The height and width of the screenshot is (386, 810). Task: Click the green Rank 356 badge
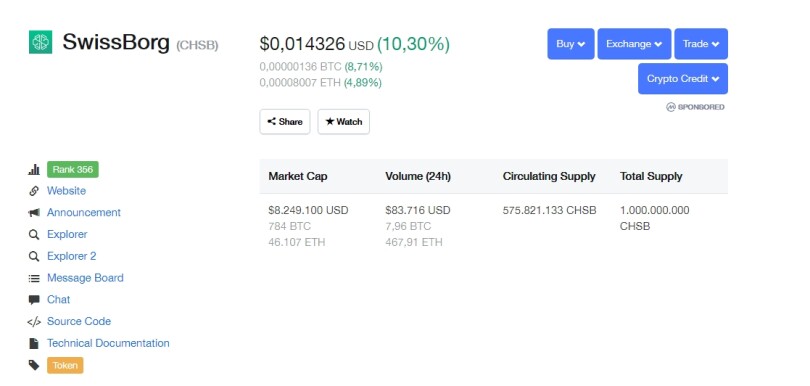click(73, 169)
